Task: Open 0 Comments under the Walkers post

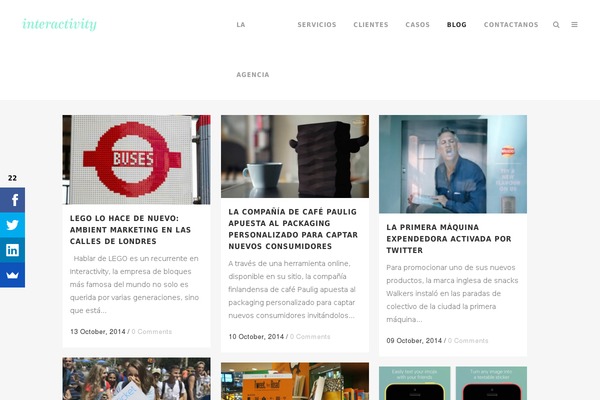Action: [x=468, y=340]
